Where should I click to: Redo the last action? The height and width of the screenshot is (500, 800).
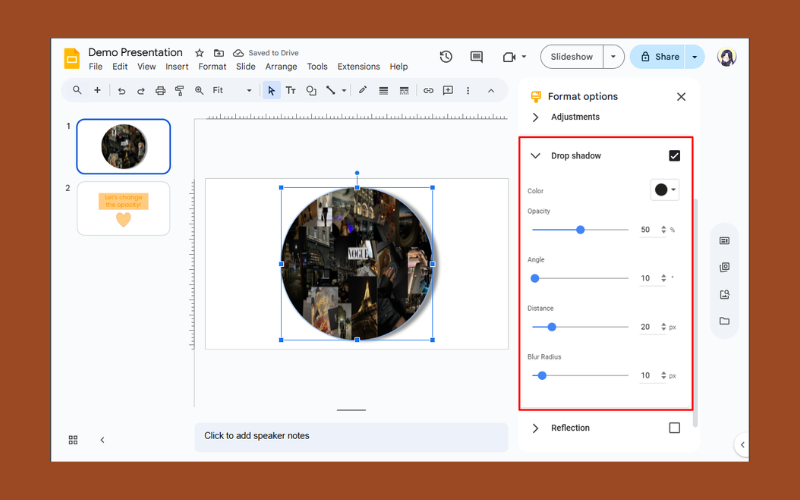141,91
